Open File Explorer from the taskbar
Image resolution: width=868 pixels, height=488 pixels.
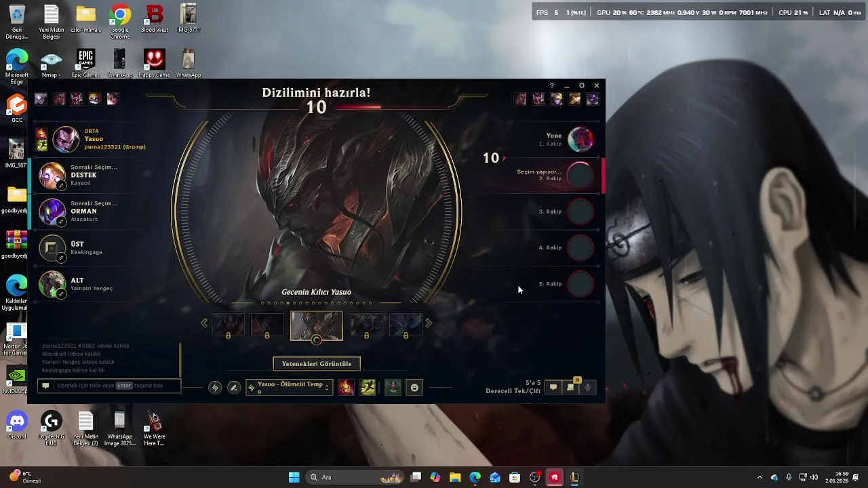(455, 477)
